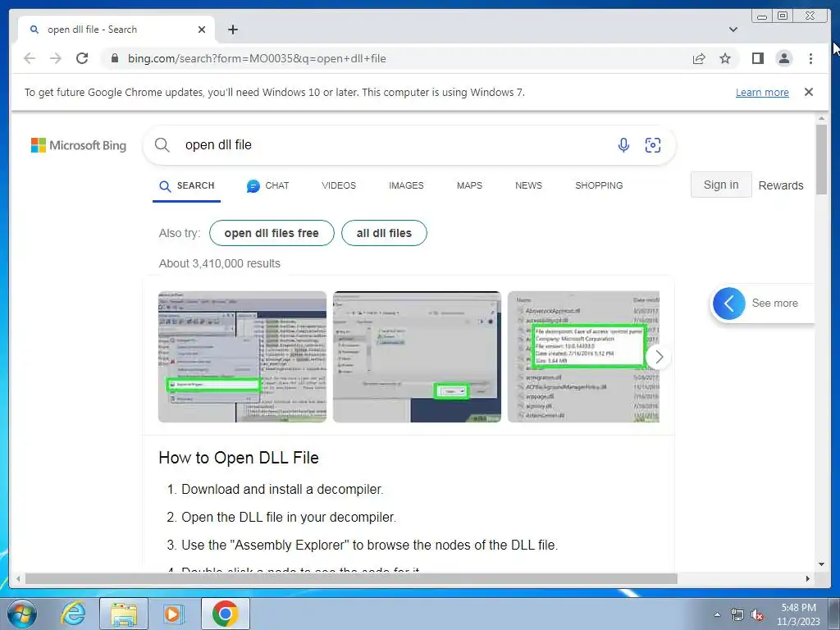Click the 'How to Open DLL File' heading
Viewport: 840px width, 630px height.
click(x=239, y=458)
